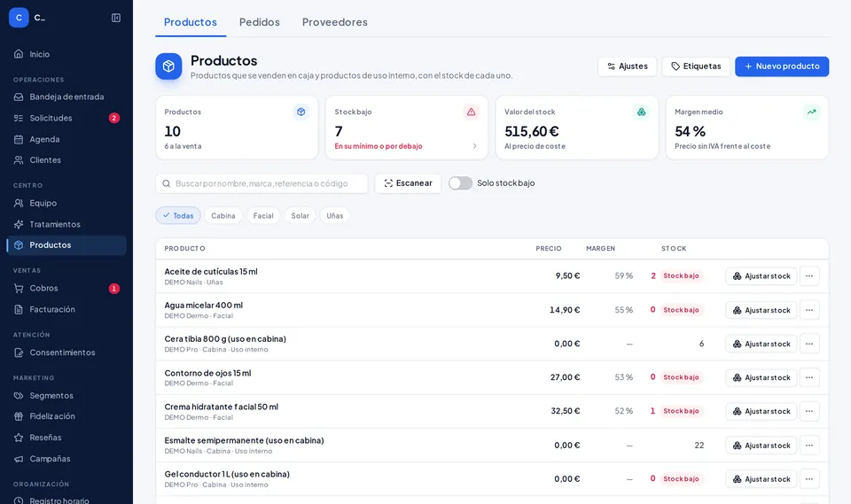851x504 pixels.
Task: Open the Crema hidratante facial 50 ml product
Action: coord(222,407)
